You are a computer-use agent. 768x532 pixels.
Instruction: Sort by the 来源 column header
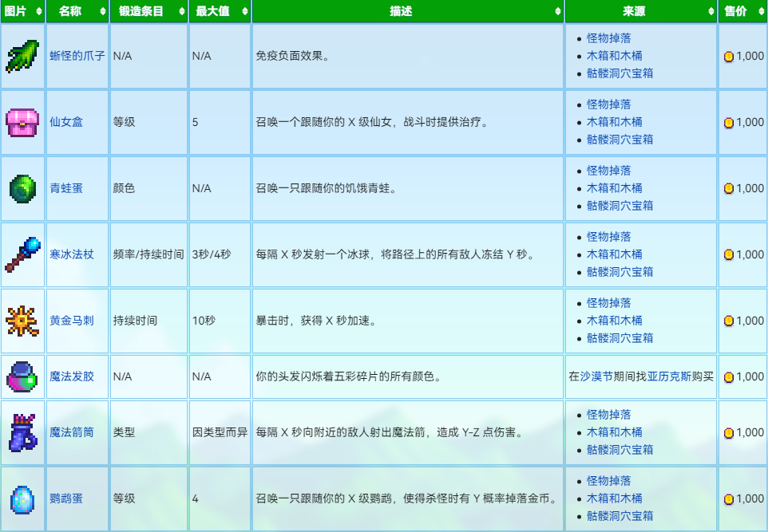(x=640, y=11)
